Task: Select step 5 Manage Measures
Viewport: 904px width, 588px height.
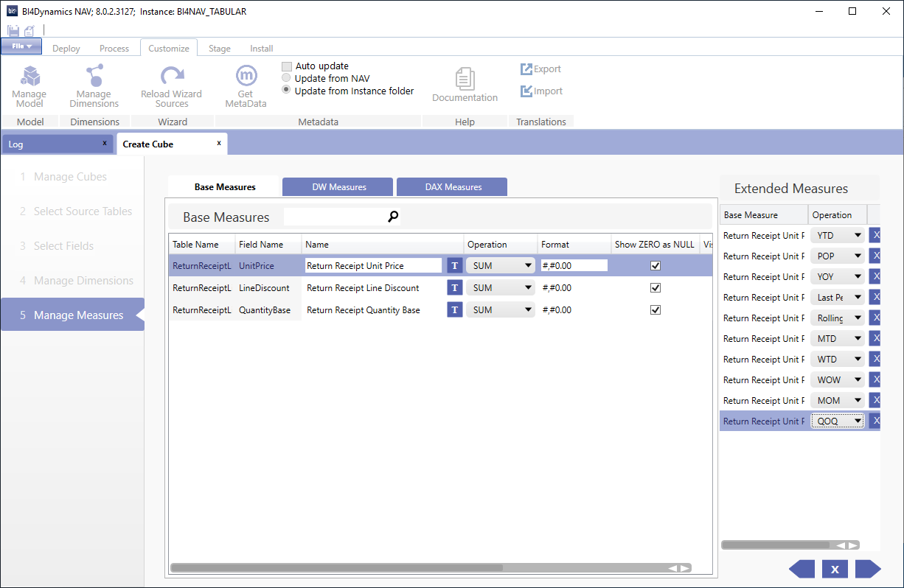Action: pos(72,315)
